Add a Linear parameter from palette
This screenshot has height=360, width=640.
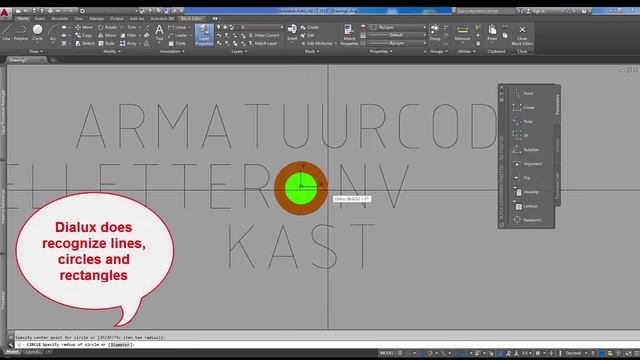(x=524, y=107)
